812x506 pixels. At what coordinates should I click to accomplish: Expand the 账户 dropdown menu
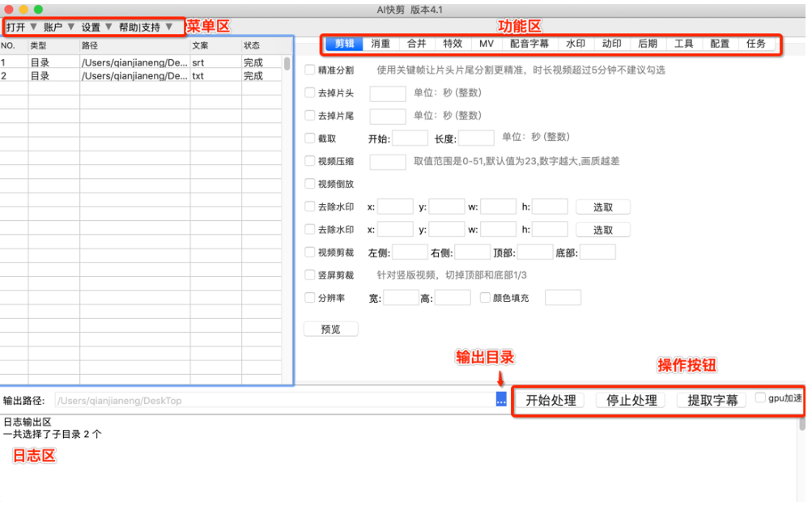tap(59, 27)
